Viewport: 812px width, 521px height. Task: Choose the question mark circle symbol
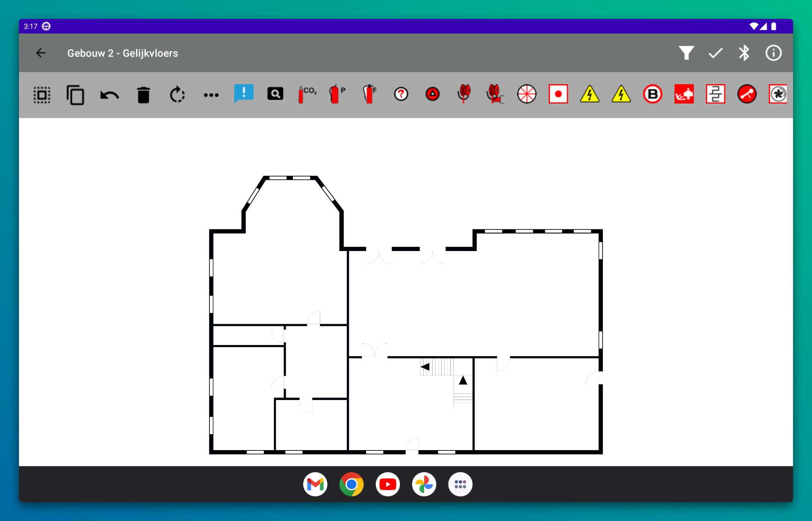pyautogui.click(x=401, y=94)
